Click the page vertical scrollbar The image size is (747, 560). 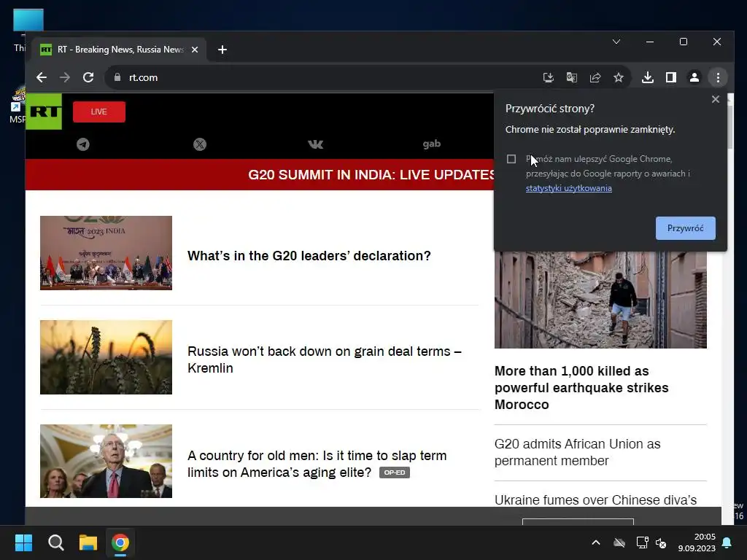tap(729, 126)
